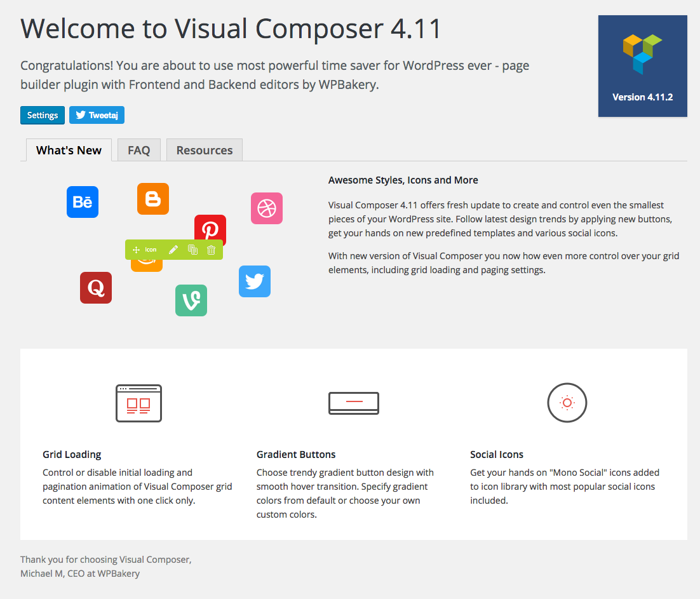
Task: Click the "Social Icons" heading
Action: 497,454
